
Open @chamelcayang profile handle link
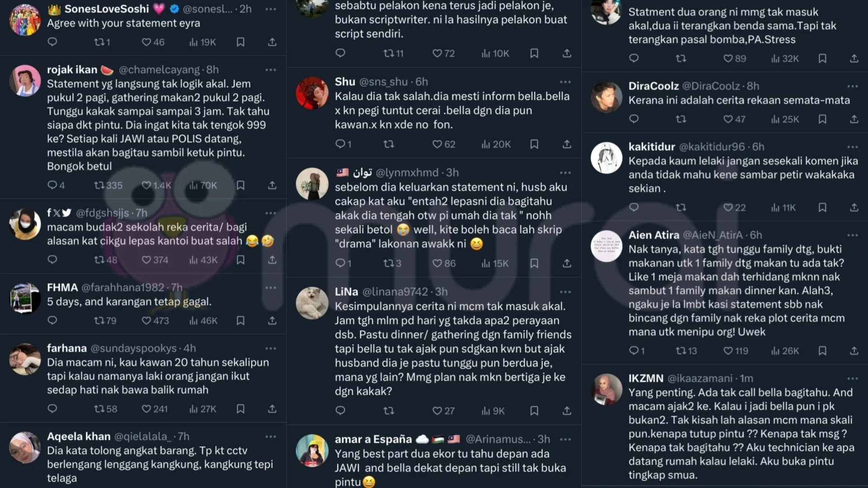click(x=159, y=70)
